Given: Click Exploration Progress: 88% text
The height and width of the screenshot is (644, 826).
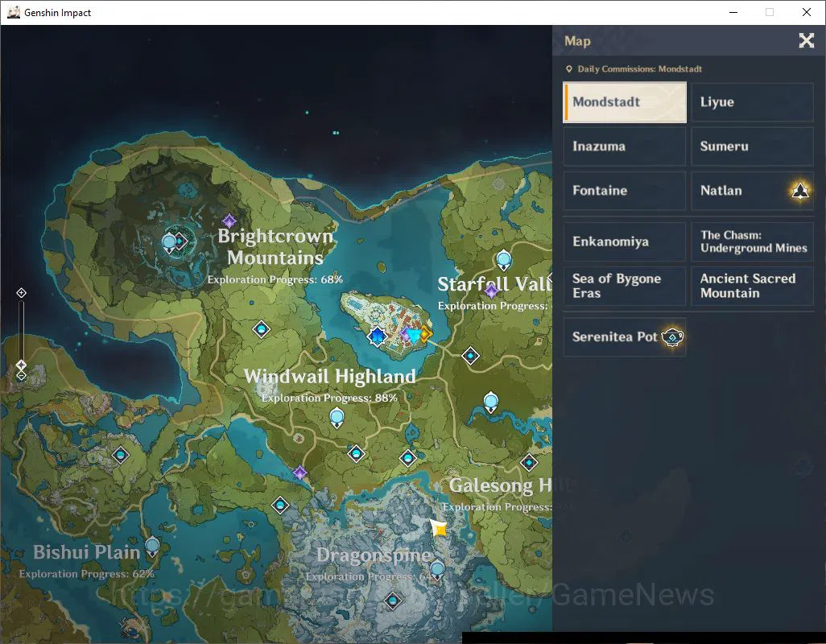Looking at the screenshot, I should click(330, 398).
